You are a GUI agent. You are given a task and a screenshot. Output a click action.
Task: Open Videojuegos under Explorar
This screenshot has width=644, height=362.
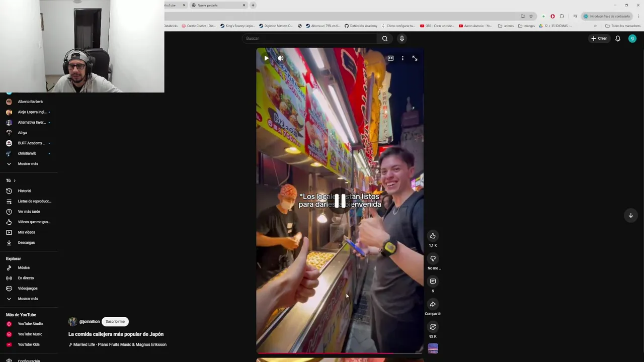coord(29,289)
